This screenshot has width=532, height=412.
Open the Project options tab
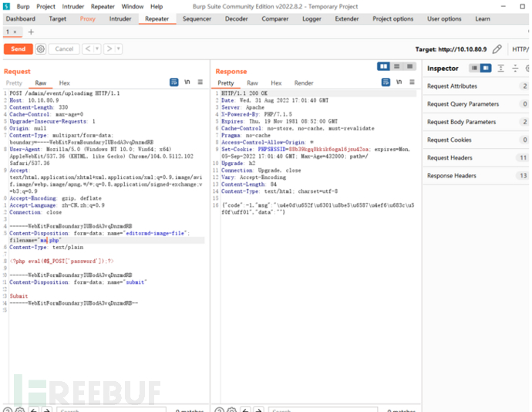pyautogui.click(x=393, y=19)
